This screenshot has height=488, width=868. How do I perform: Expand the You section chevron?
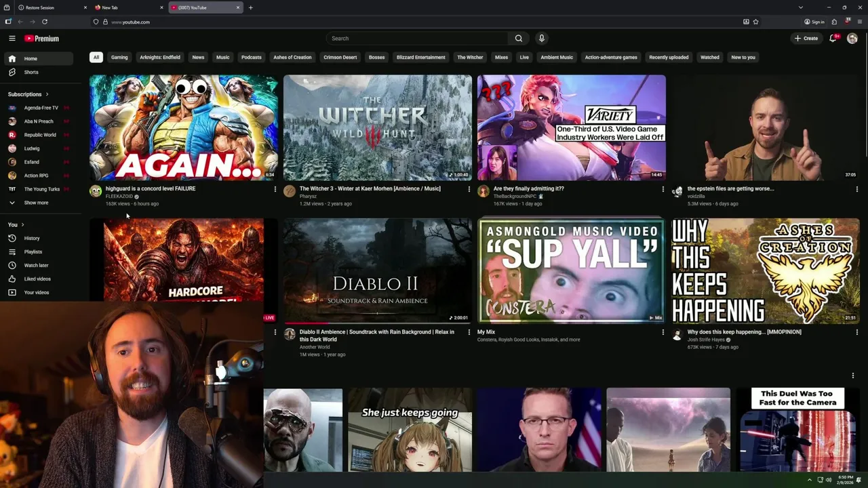tap(22, 224)
